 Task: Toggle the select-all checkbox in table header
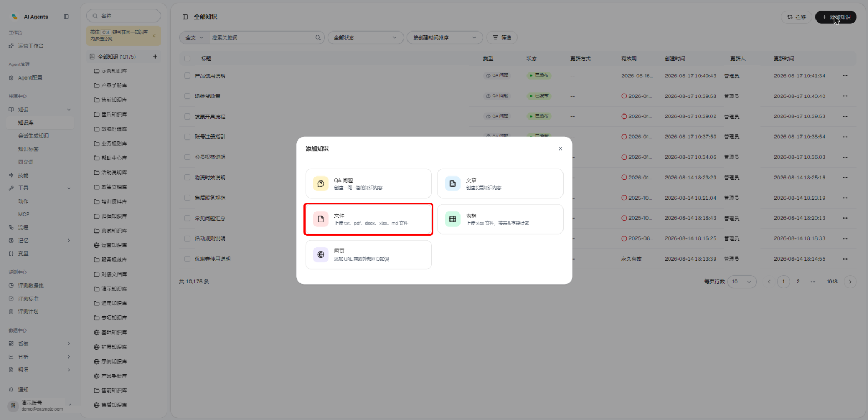pyautogui.click(x=187, y=58)
